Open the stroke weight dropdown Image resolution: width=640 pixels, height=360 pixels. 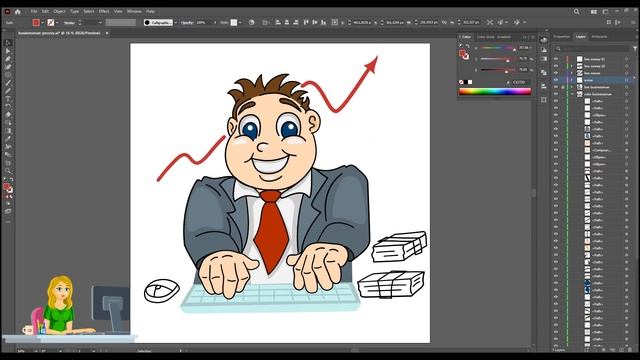pos(100,22)
